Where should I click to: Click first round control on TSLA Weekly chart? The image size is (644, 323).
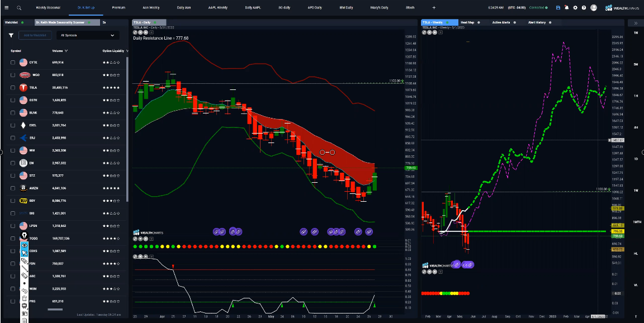424,32
